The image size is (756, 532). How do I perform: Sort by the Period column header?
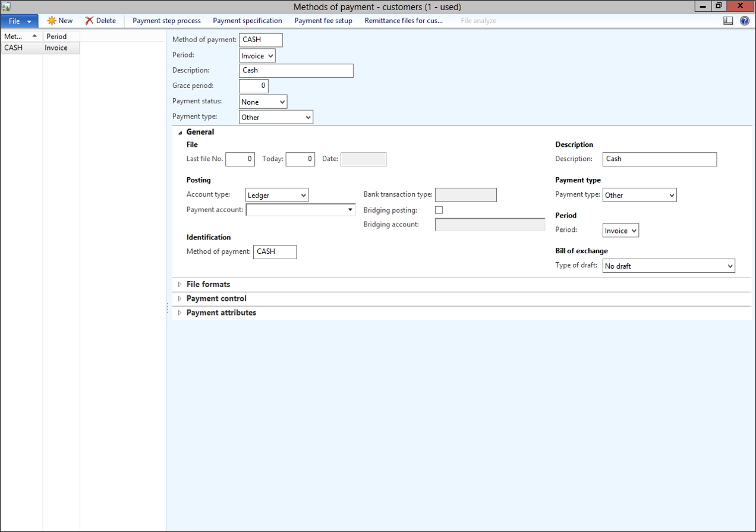(57, 36)
